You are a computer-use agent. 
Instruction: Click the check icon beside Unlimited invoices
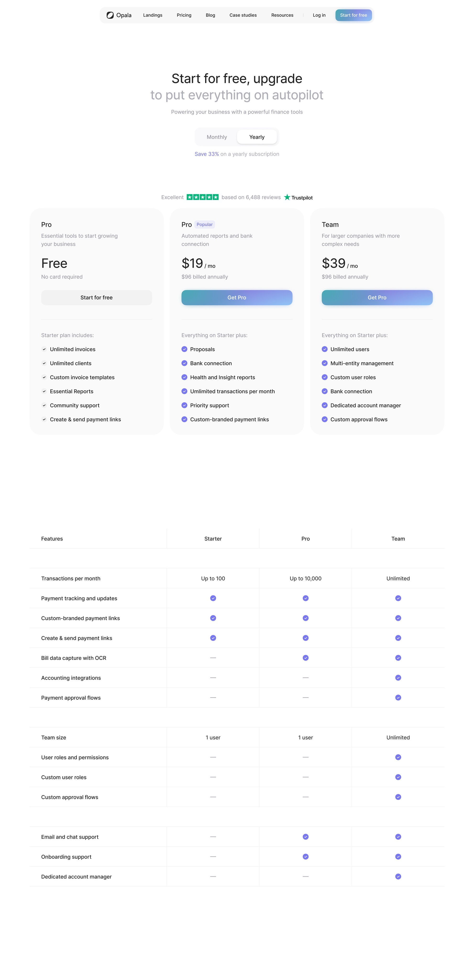click(44, 349)
